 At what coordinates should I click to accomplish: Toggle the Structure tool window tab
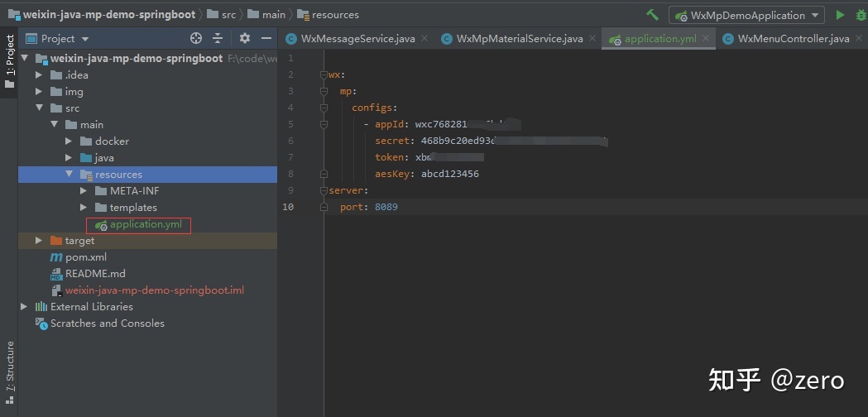9,372
